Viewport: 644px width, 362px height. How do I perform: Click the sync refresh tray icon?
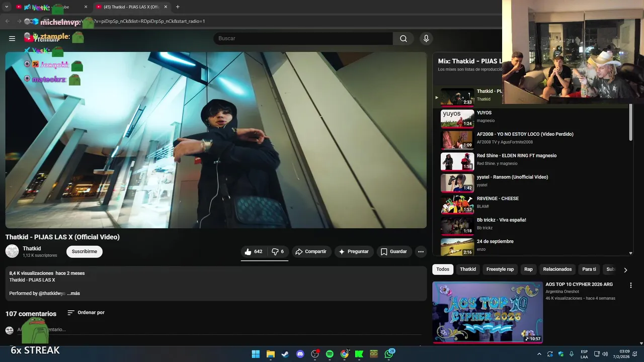550,354
